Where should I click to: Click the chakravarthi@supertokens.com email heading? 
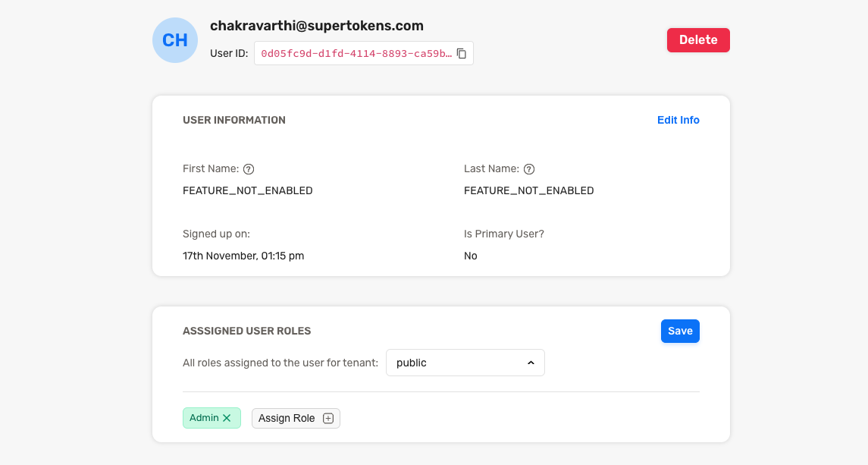click(x=316, y=26)
